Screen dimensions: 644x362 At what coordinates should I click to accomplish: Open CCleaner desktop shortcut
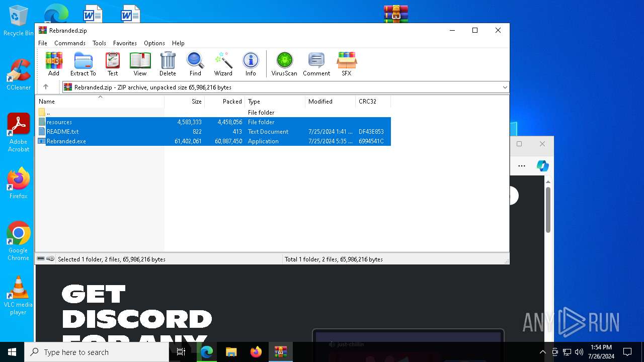point(18,75)
